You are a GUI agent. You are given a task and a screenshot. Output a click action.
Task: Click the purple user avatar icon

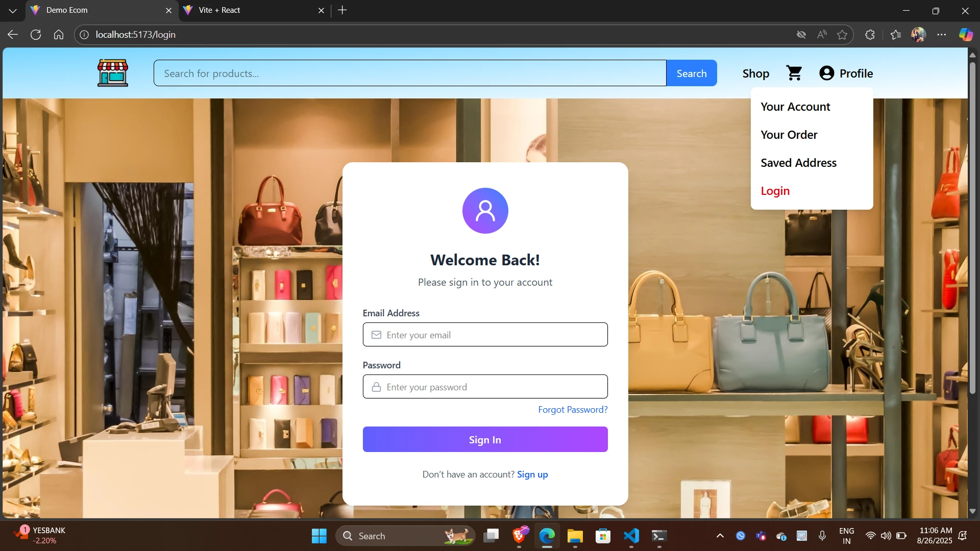(x=485, y=210)
